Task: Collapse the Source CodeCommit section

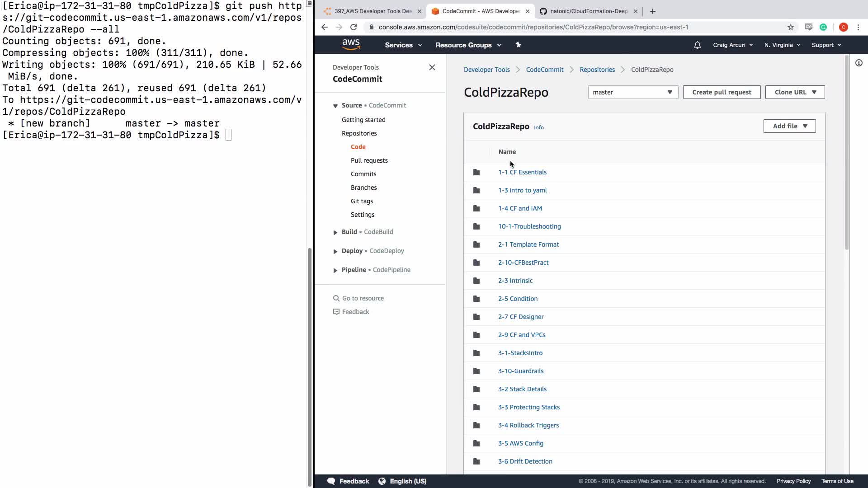Action: [335, 106]
